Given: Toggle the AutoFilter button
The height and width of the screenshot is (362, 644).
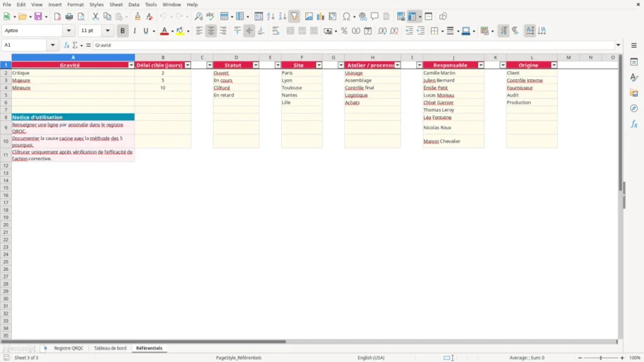Looking at the screenshot, I should (294, 16).
